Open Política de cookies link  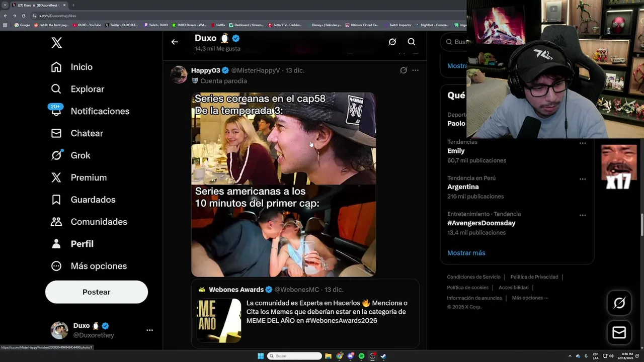(x=468, y=288)
